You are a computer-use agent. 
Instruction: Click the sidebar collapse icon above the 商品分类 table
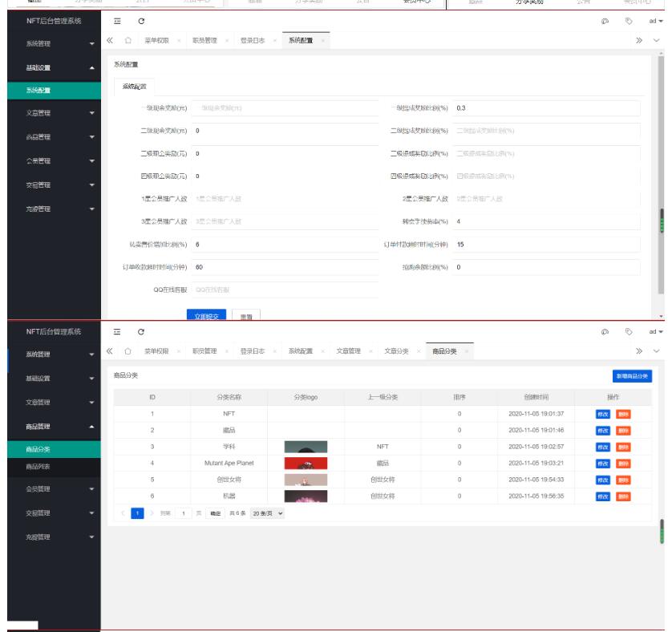116,332
